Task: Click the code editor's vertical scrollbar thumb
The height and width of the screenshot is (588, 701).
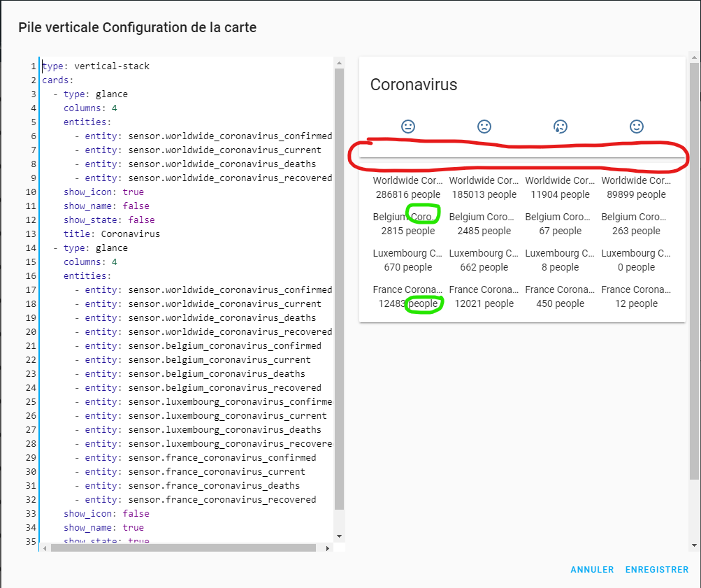Action: (340, 280)
